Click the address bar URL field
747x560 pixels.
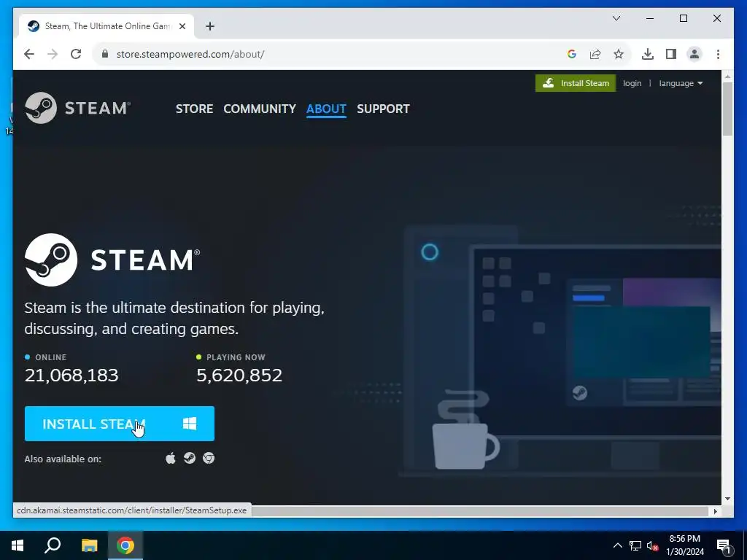coord(333,54)
